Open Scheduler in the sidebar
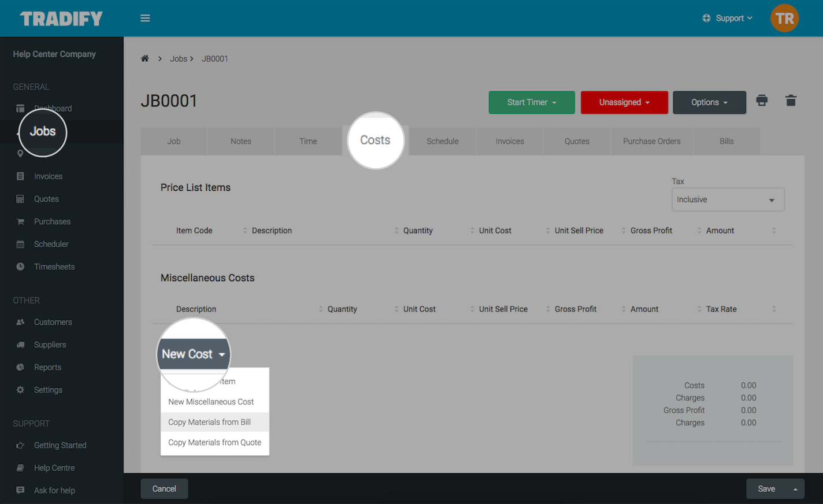Image resolution: width=823 pixels, height=504 pixels. [51, 244]
